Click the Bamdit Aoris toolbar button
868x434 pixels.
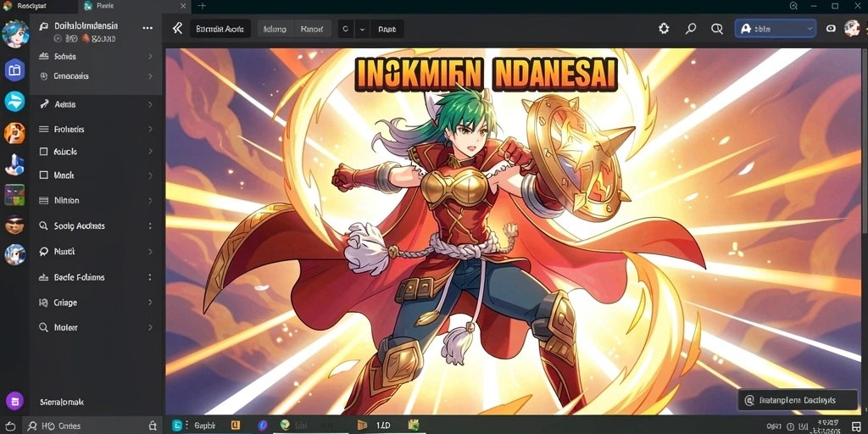pyautogui.click(x=220, y=29)
